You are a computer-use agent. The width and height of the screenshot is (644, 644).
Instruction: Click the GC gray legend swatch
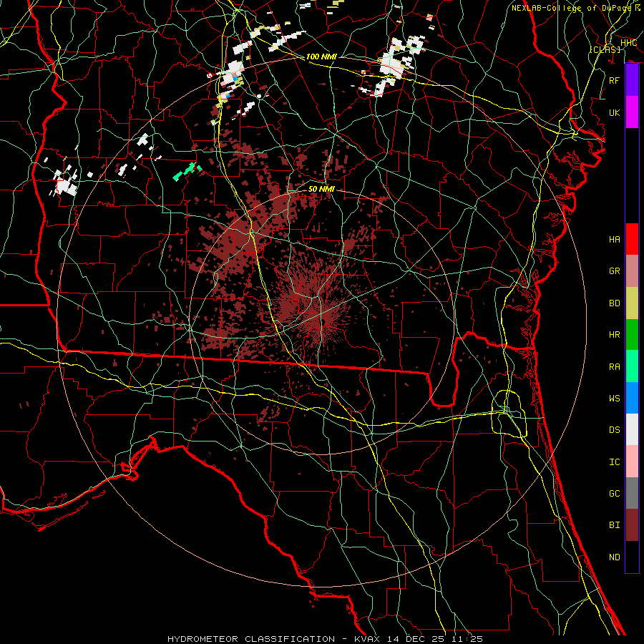[x=632, y=493]
